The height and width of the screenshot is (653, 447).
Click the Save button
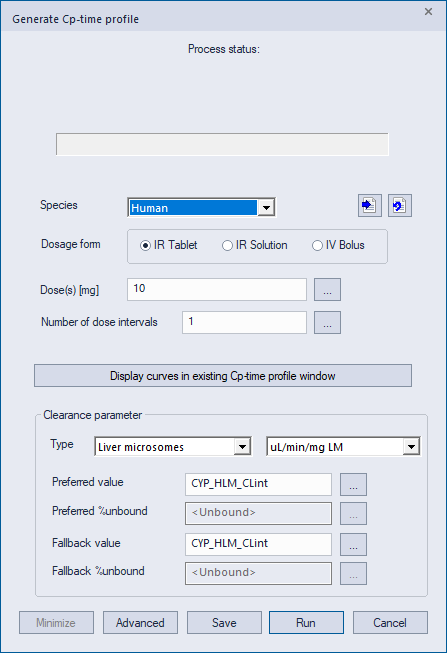[x=224, y=623]
